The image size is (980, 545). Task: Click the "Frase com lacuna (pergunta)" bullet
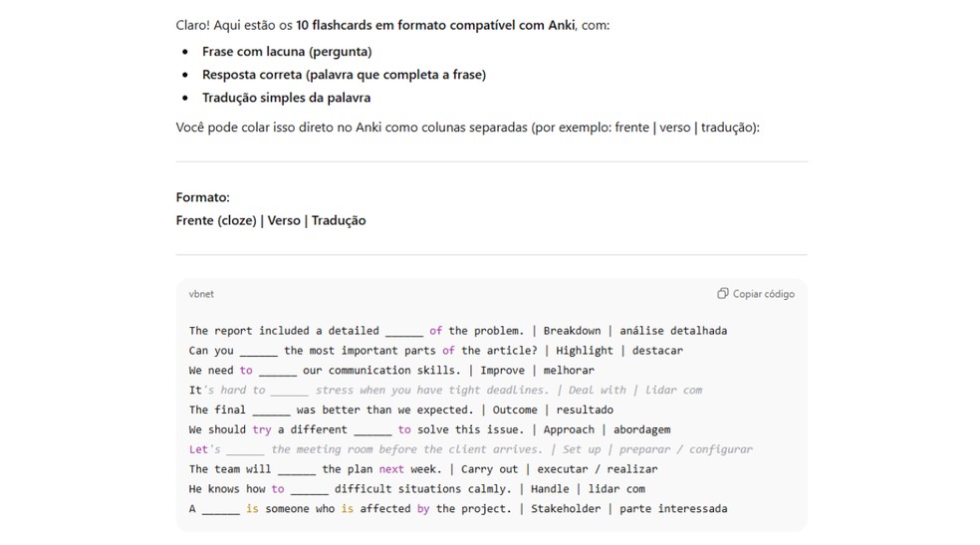[286, 51]
